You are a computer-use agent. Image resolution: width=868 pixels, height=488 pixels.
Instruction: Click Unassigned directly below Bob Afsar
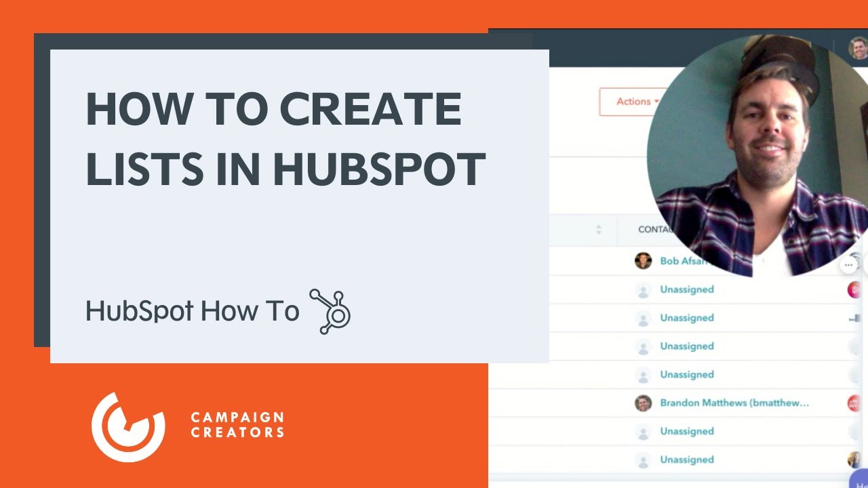click(x=687, y=289)
